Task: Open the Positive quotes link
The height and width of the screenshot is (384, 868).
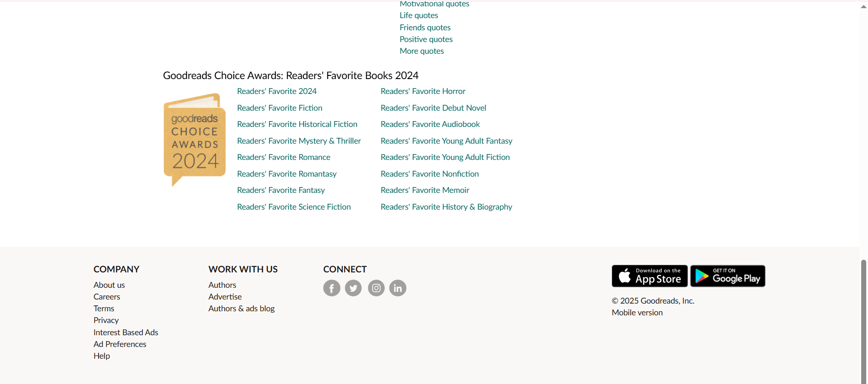Action: tap(426, 39)
